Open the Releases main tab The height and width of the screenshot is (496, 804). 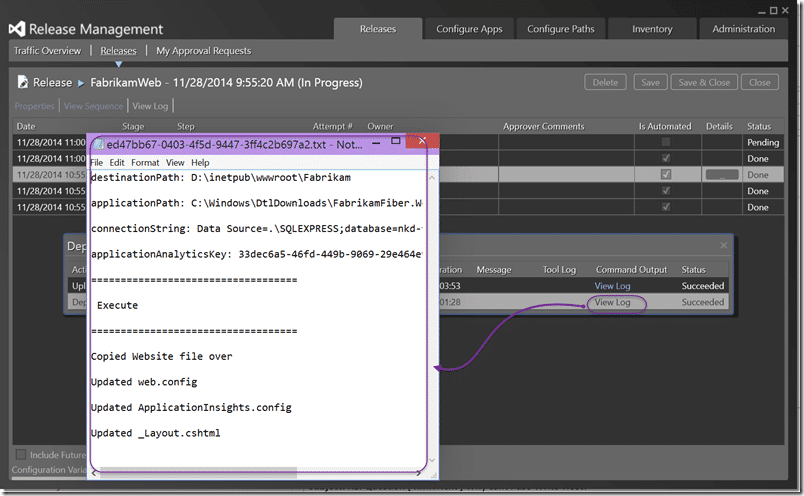(x=378, y=29)
